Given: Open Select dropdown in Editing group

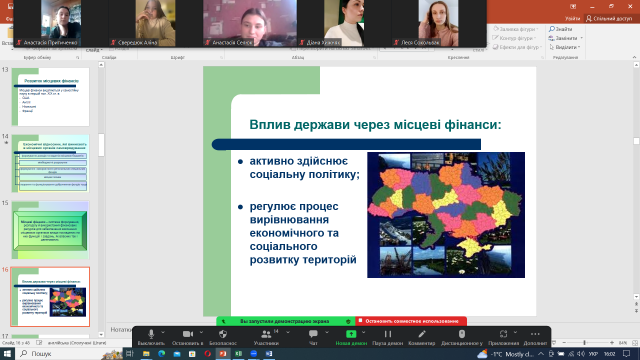Looking at the screenshot, I should pyautogui.click(x=564, y=47).
